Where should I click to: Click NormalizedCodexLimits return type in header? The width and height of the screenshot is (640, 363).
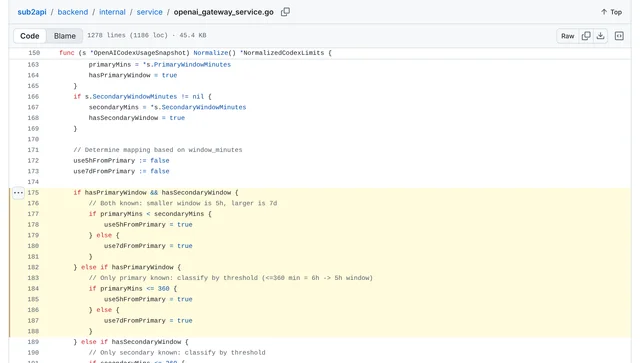point(283,53)
